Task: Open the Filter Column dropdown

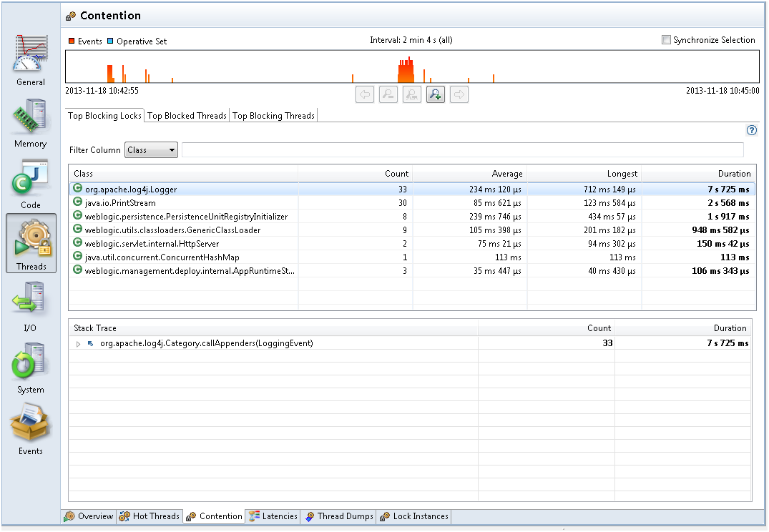Action: 152,150
